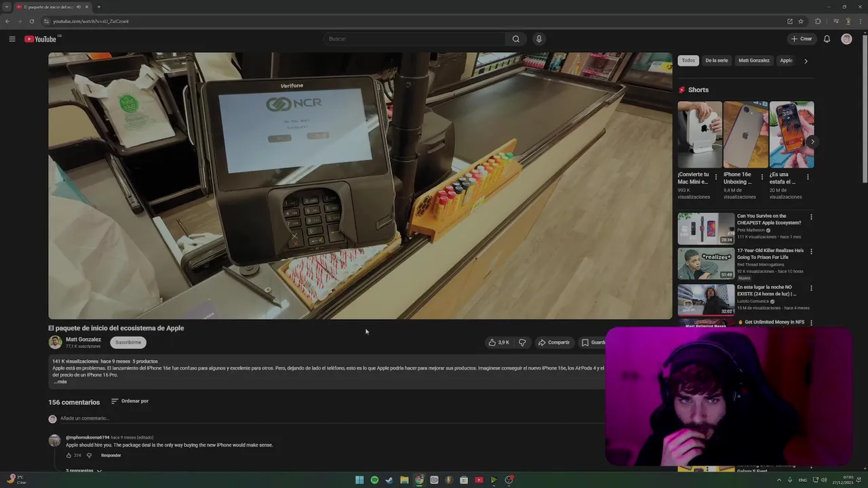This screenshot has height=488, width=868.
Task: Open YouTube notifications bell
Action: tap(827, 39)
